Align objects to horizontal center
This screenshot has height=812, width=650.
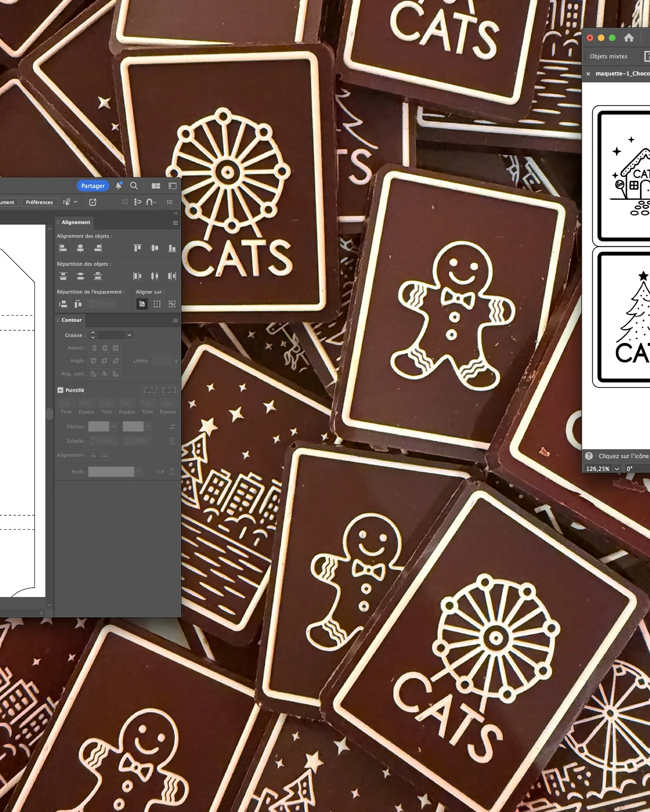click(x=80, y=248)
